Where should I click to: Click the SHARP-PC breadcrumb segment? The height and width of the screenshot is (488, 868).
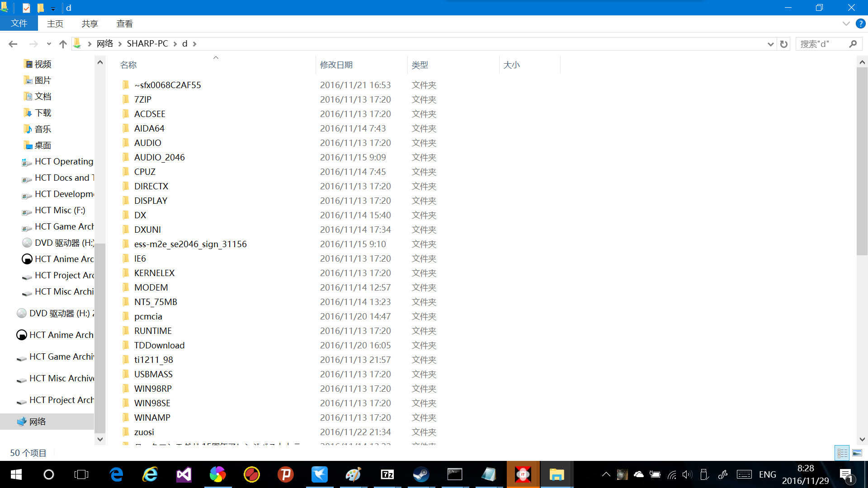coord(147,43)
